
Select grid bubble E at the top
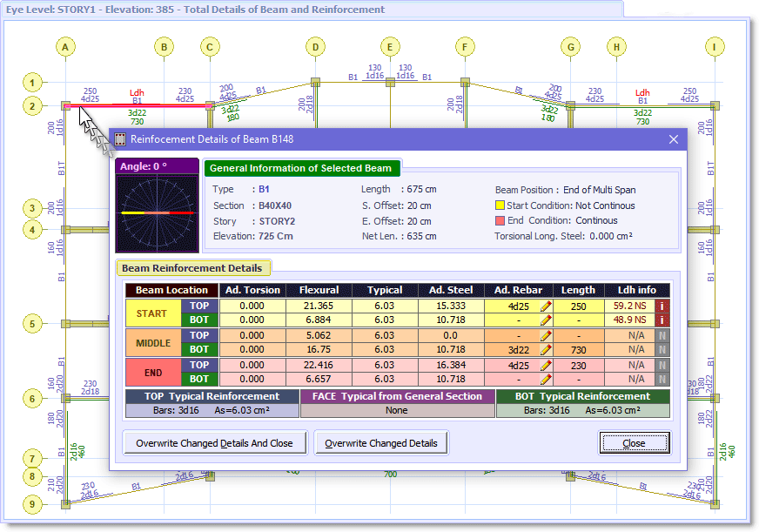coord(389,46)
